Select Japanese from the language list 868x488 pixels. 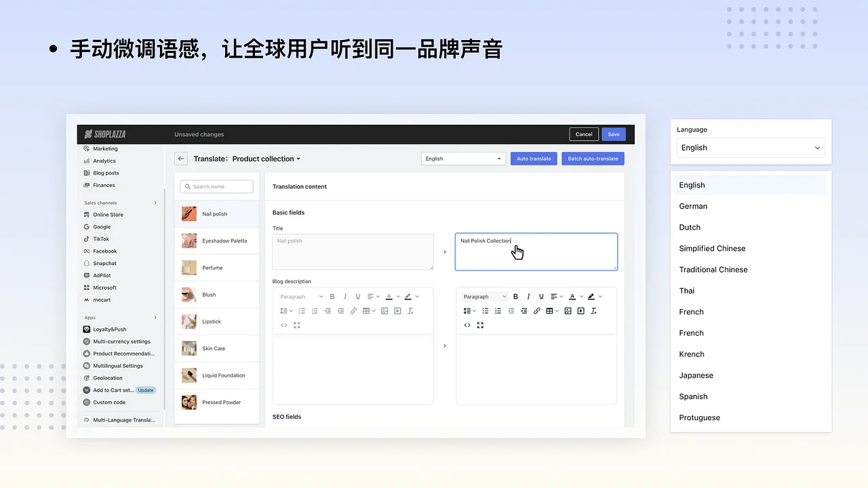click(696, 375)
